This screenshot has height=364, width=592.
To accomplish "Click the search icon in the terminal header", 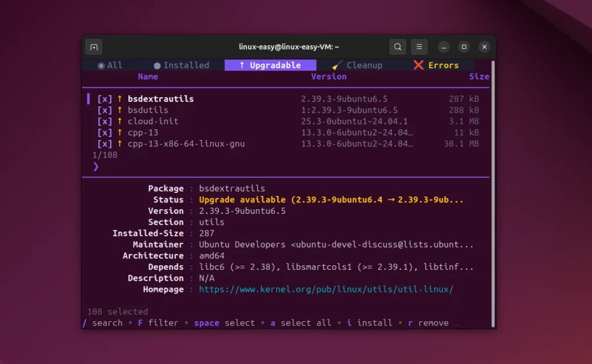I will pyautogui.click(x=397, y=47).
